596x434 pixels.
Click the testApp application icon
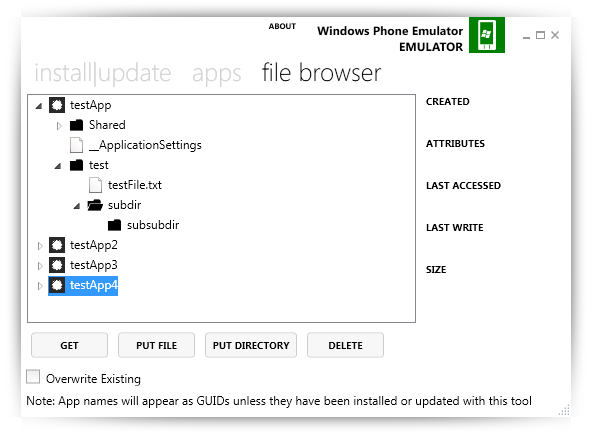coord(57,105)
